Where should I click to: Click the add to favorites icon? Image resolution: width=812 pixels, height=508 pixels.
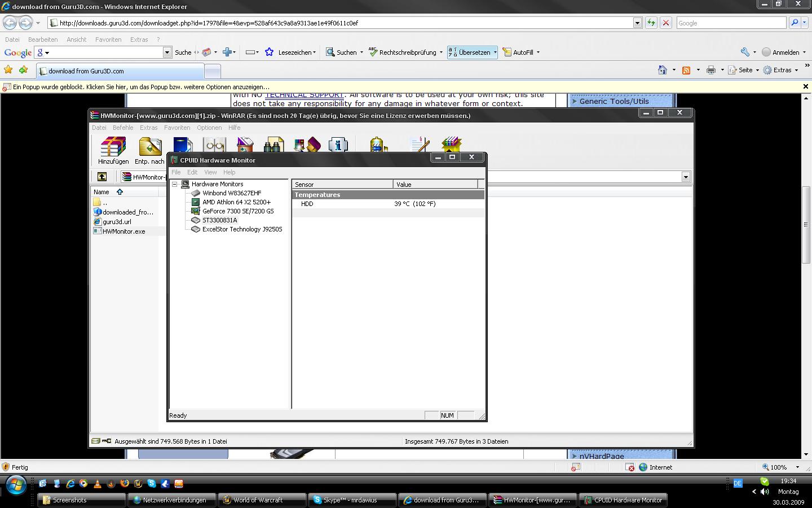pyautogui.click(x=23, y=70)
